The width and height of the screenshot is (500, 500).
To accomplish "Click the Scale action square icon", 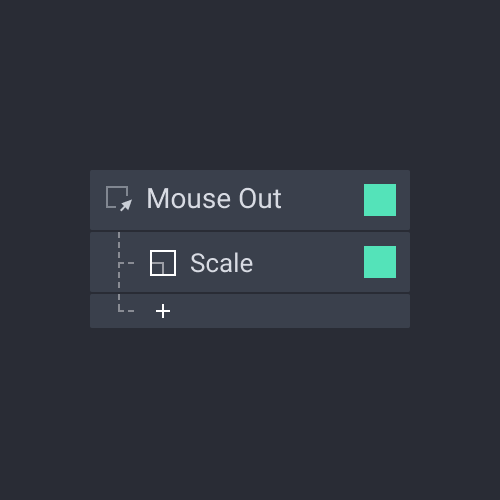I will tap(163, 263).
